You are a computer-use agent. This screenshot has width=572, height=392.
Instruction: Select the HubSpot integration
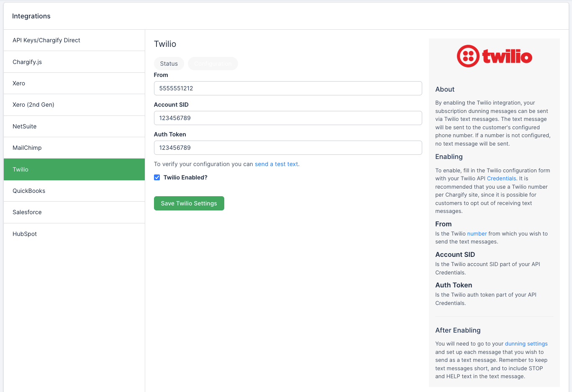point(24,234)
